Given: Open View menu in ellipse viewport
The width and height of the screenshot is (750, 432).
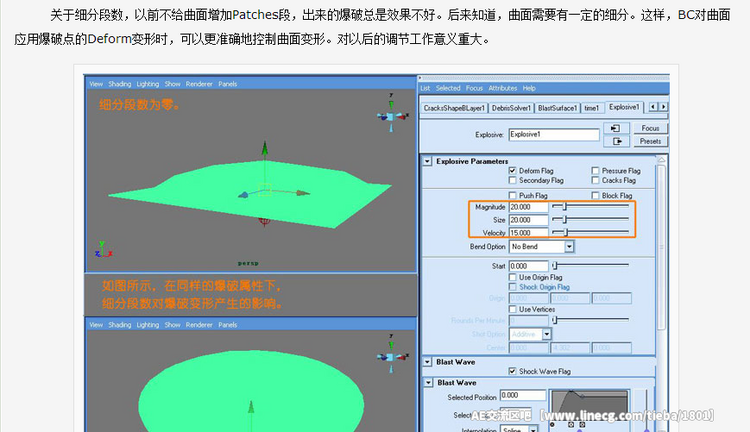Looking at the screenshot, I should click(x=96, y=324).
